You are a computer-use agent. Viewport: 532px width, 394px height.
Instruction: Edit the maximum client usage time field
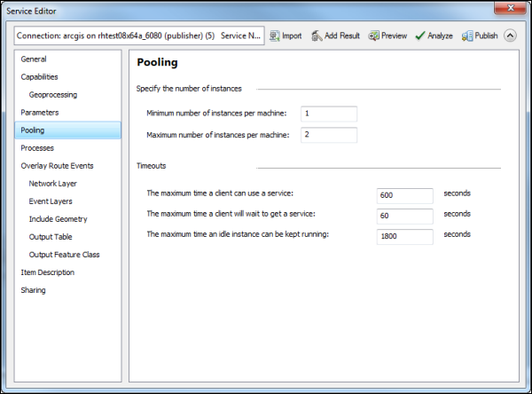point(404,195)
